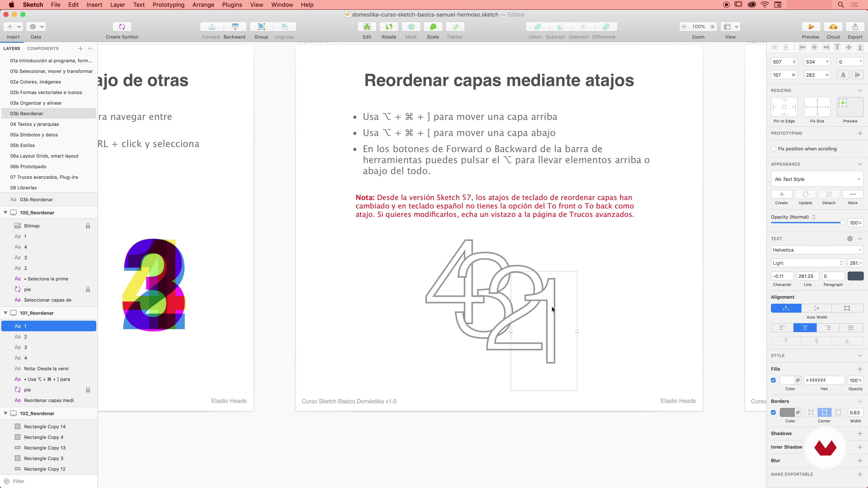Collapse the 100_Reordenar artboard
868x488 pixels.
(5, 213)
